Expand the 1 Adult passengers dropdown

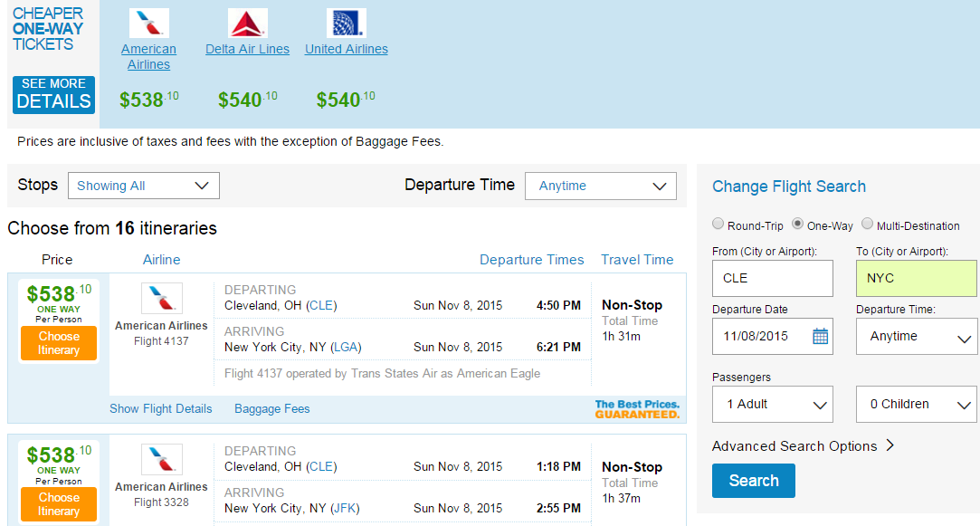point(773,404)
